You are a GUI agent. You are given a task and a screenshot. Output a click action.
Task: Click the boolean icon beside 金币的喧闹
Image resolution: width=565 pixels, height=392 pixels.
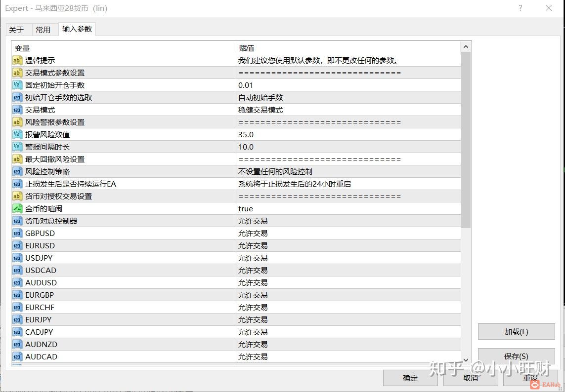click(x=17, y=208)
